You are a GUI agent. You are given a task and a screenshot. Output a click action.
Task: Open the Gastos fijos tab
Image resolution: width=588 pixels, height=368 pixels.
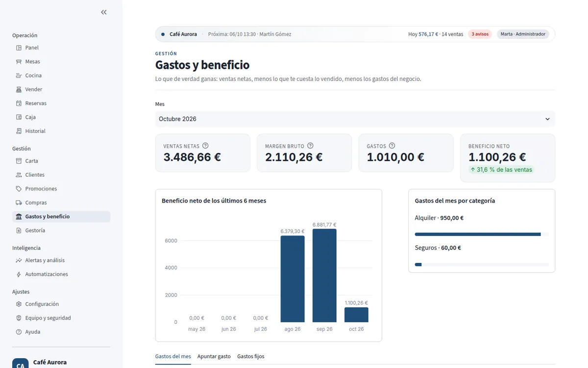(251, 356)
